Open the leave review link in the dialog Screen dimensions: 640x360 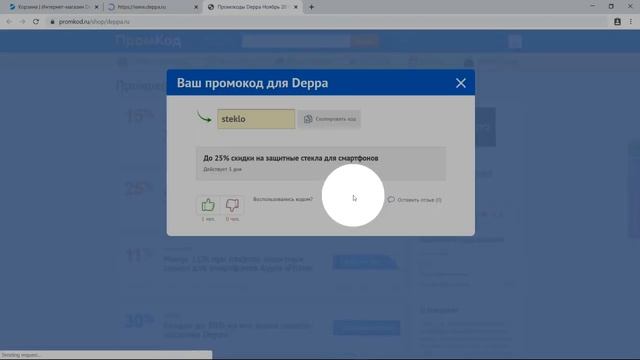tap(415, 200)
